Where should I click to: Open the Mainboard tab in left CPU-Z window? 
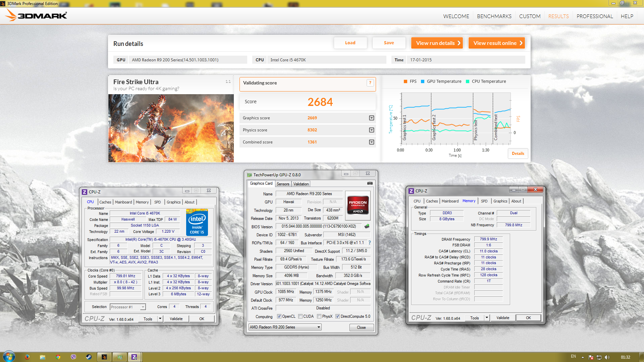coord(123,202)
